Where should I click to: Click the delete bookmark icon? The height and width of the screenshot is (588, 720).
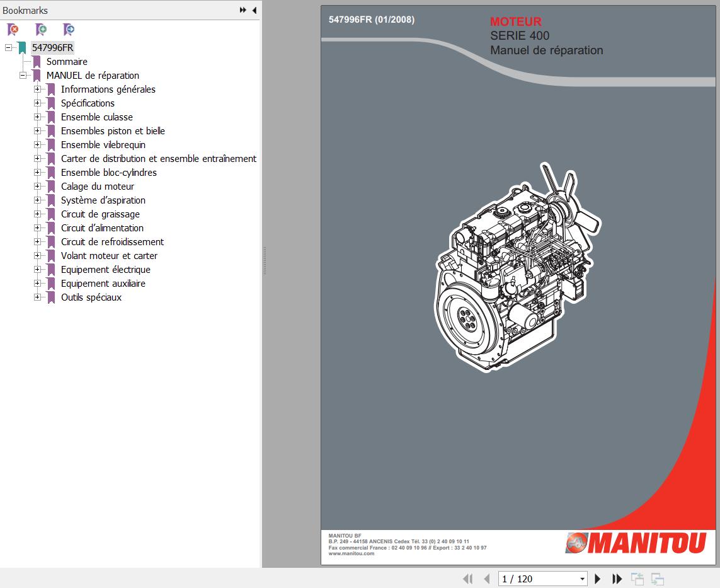pos(13,30)
